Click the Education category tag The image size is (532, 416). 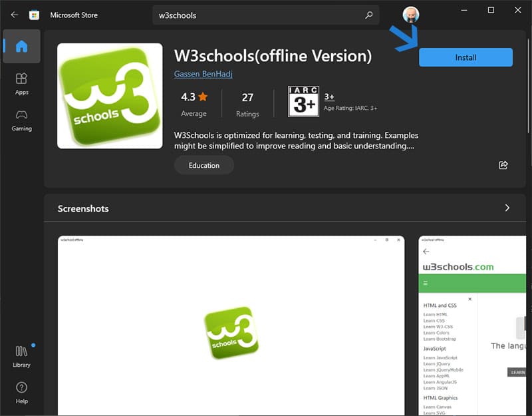[204, 165]
